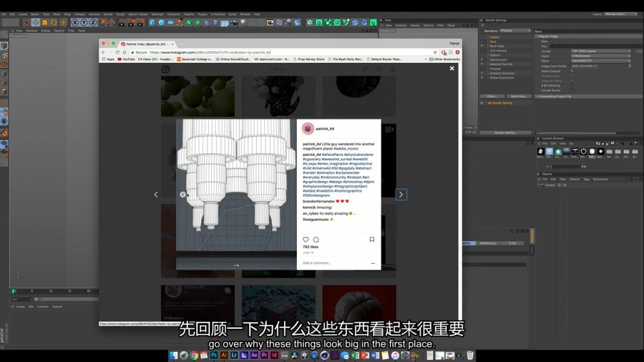Open the Simulate menu
This screenshot has width=644, height=362.
tap(94, 14)
